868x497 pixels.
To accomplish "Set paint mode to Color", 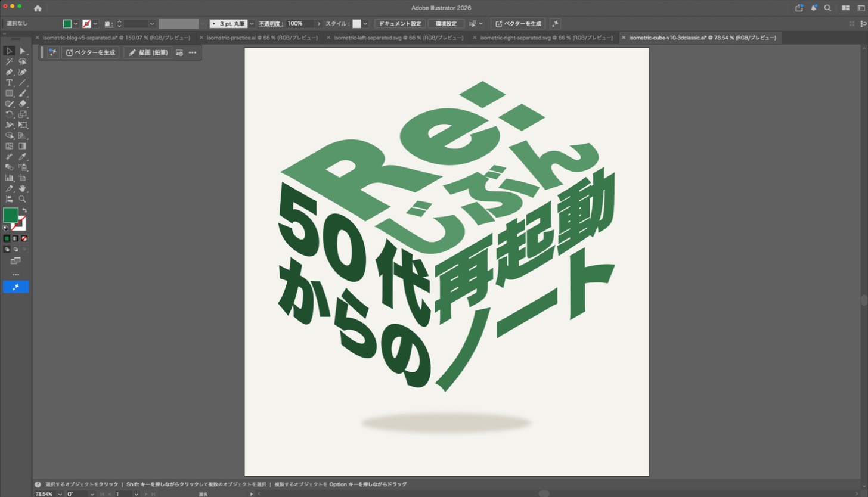I will coord(7,238).
